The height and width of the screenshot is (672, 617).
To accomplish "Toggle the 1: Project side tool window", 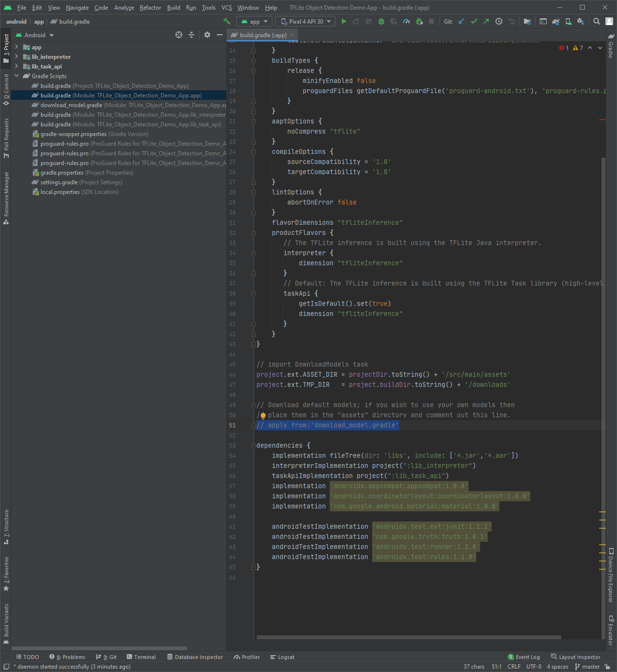I will pyautogui.click(x=6, y=48).
